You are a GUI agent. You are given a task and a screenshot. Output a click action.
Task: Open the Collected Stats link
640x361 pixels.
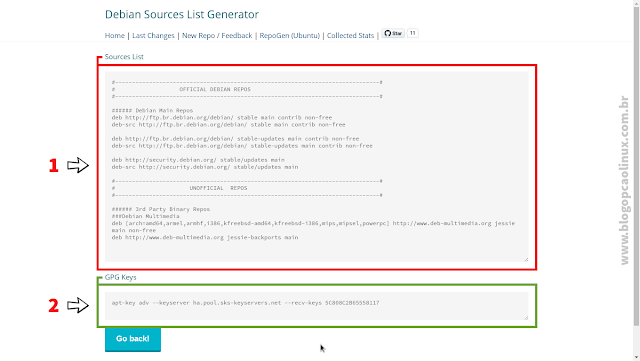tap(350, 36)
